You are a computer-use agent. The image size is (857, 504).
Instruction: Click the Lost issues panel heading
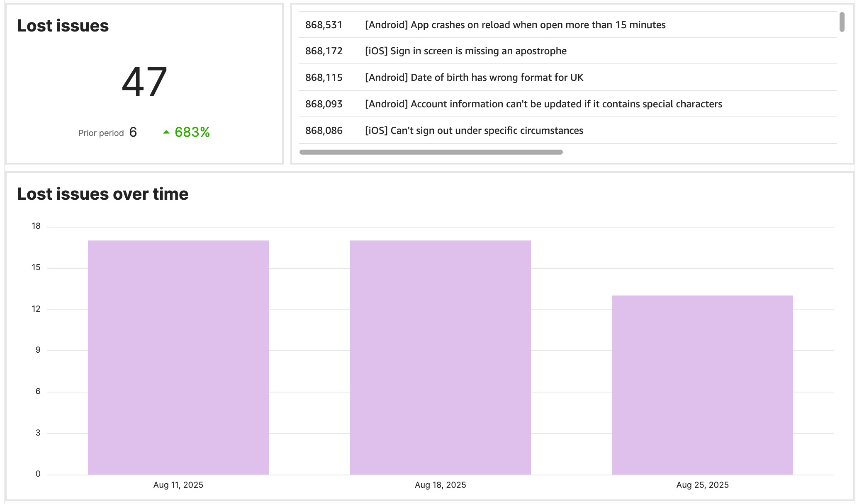(62, 26)
